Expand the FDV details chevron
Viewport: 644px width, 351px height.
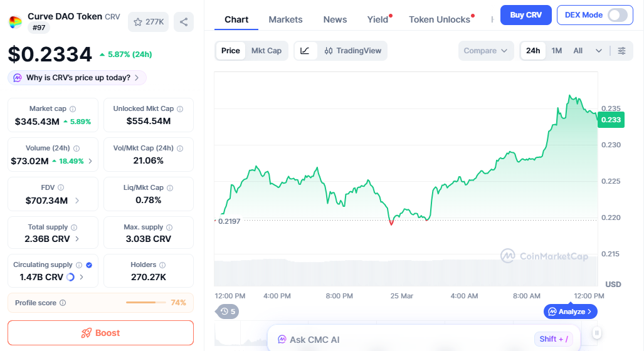[77, 201]
